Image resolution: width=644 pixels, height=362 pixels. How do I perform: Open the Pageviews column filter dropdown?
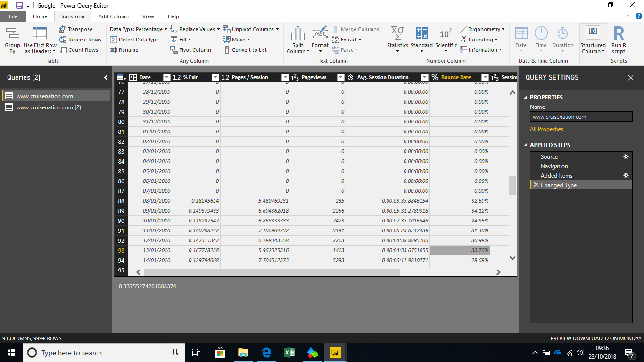pos(340,77)
